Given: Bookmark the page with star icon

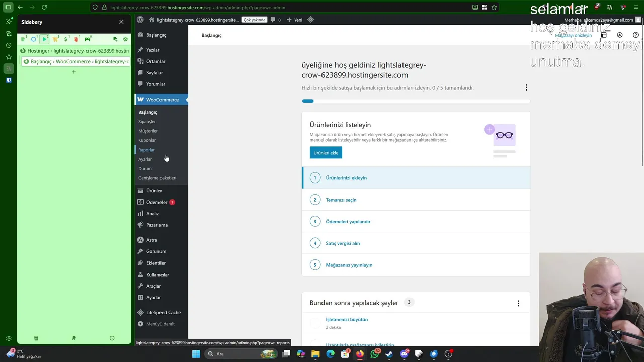Looking at the screenshot, I should click(x=494, y=7).
